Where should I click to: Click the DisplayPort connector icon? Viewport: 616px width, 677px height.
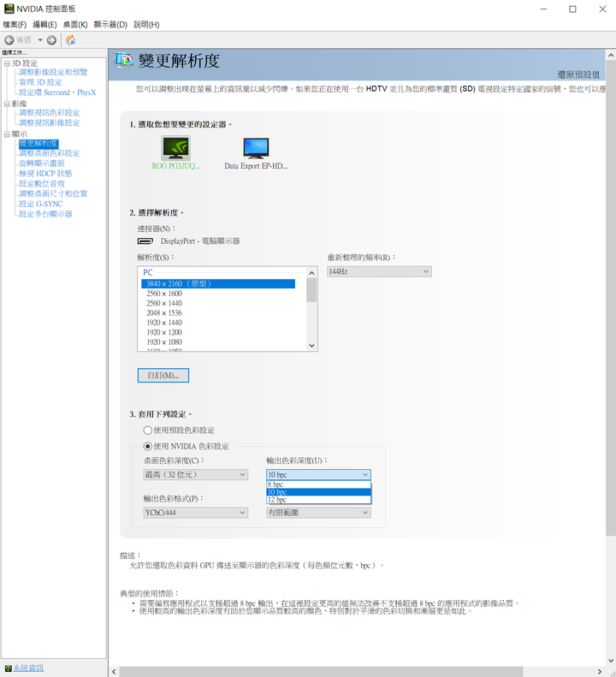(x=145, y=241)
